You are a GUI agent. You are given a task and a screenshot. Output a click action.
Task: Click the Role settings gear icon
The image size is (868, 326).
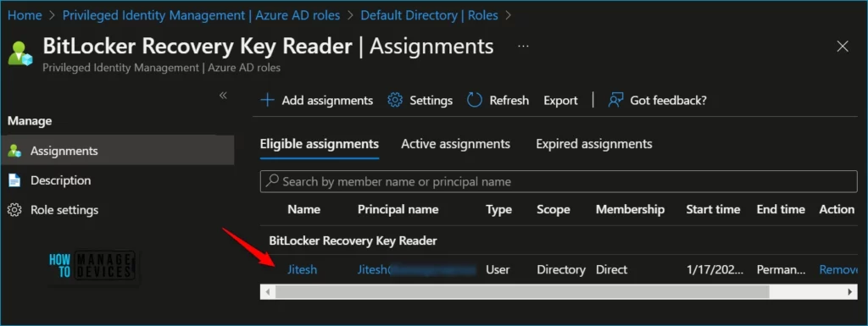14,210
